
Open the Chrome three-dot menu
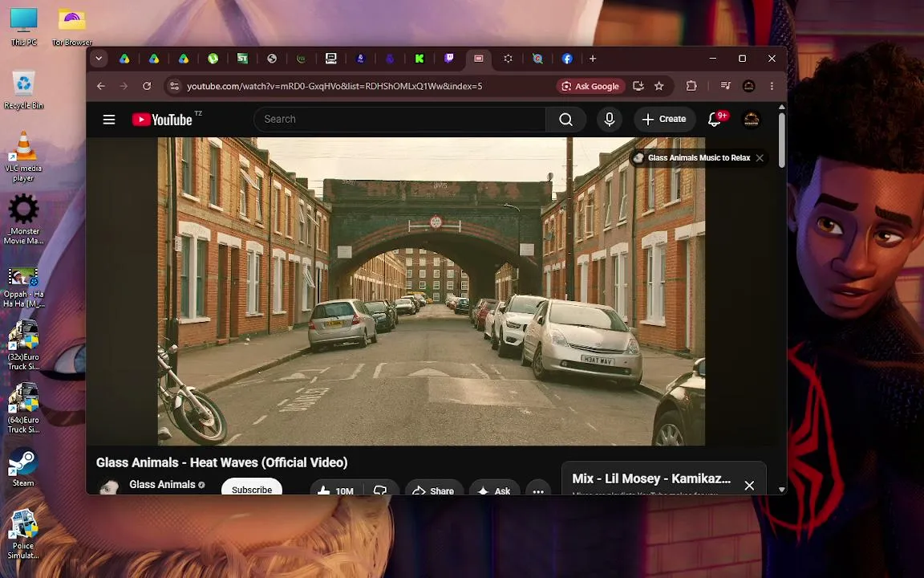pyautogui.click(x=772, y=86)
